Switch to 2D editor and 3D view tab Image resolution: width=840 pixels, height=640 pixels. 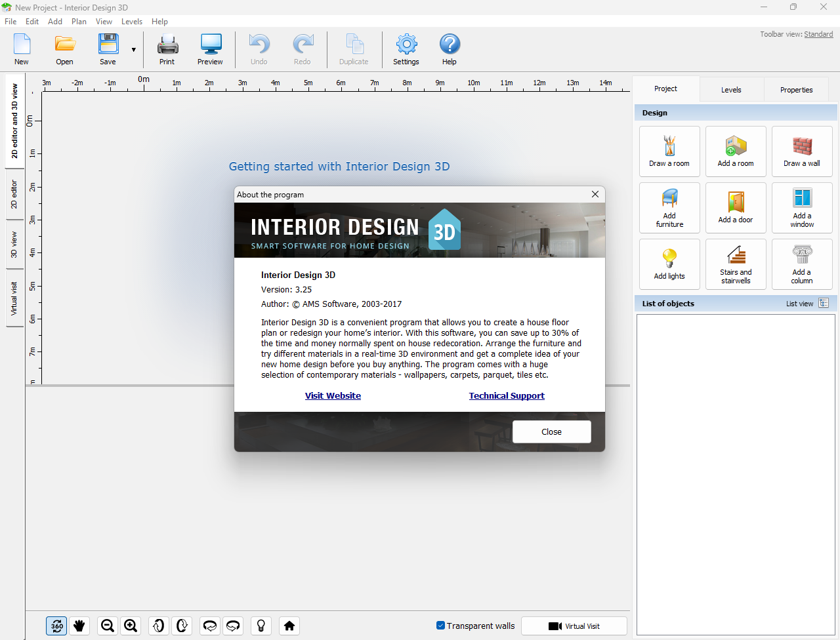[14, 121]
